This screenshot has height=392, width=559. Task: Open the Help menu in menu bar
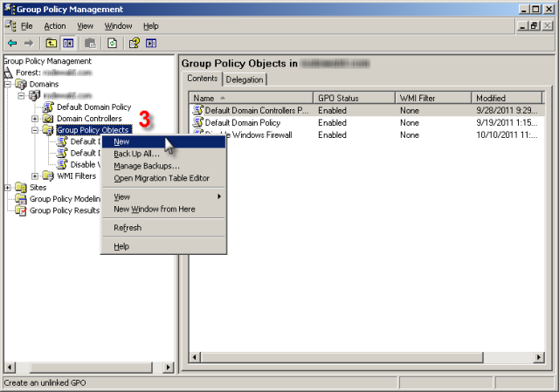coord(151,26)
